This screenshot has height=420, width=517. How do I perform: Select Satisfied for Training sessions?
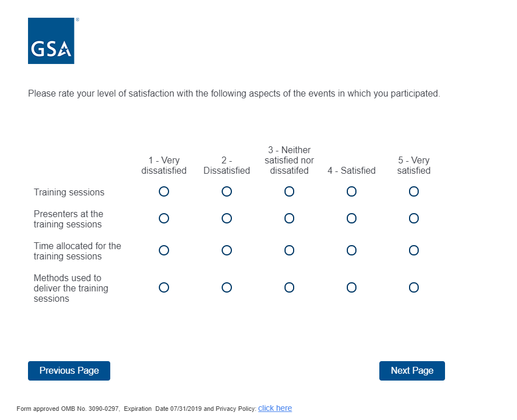click(x=351, y=191)
